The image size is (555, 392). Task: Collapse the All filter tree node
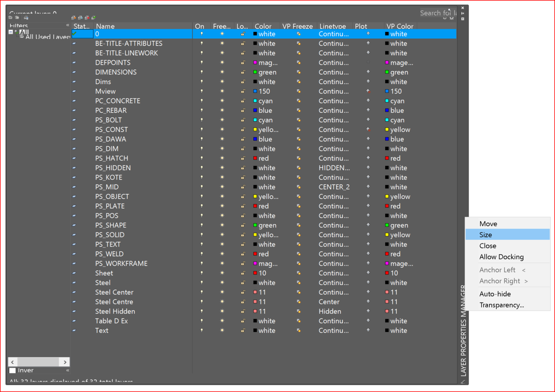click(x=11, y=32)
